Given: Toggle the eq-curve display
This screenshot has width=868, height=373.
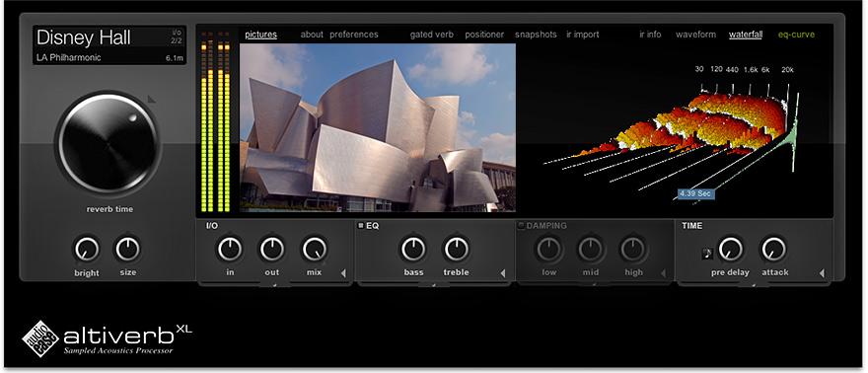Looking at the screenshot, I should coord(796,35).
